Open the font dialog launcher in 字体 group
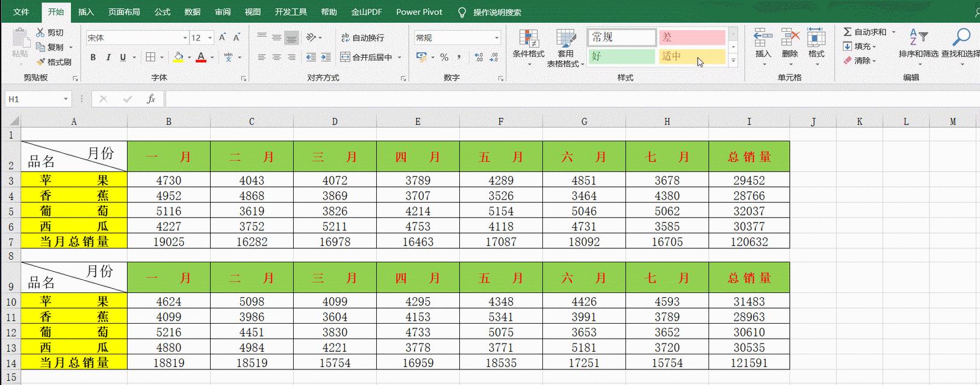 pos(244,78)
